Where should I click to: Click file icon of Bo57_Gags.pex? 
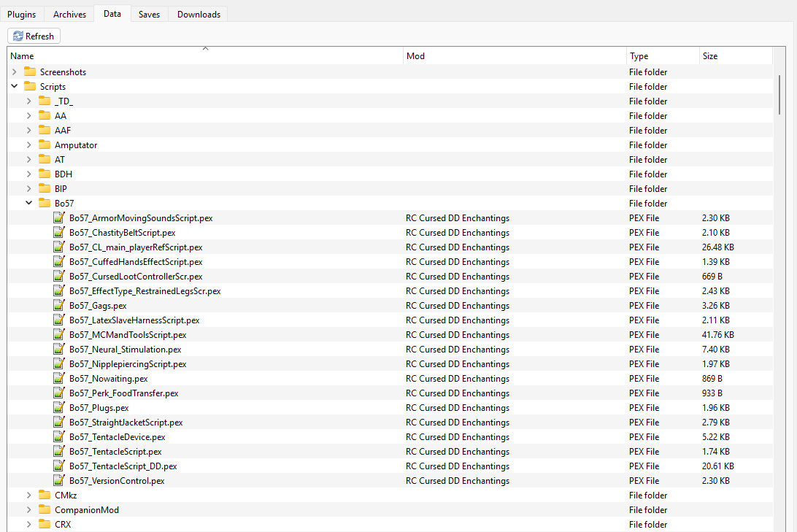click(x=59, y=305)
